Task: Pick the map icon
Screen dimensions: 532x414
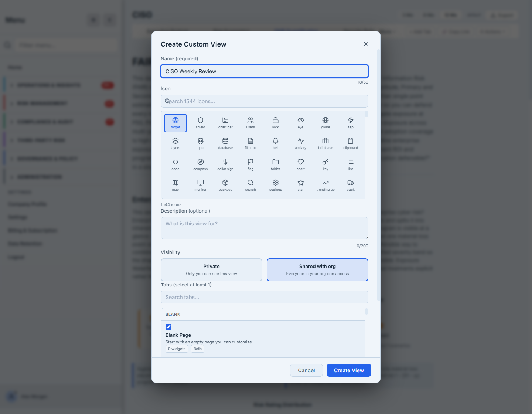Action: [175, 186]
